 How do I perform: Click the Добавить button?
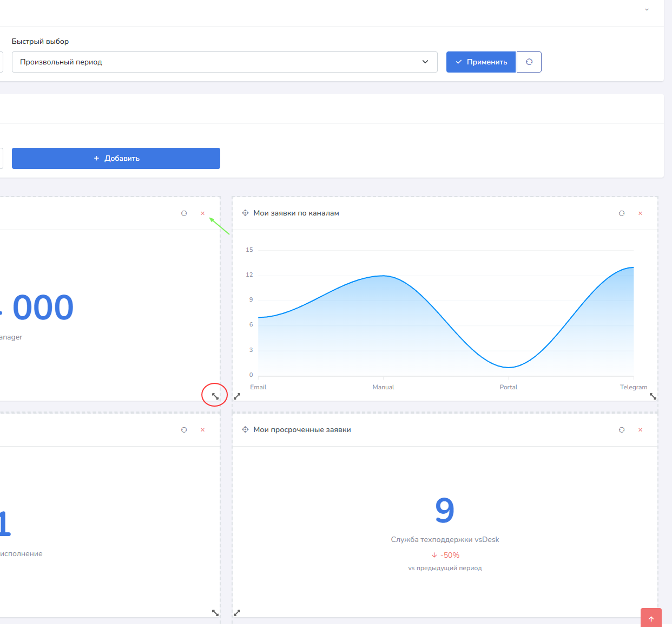pos(116,159)
